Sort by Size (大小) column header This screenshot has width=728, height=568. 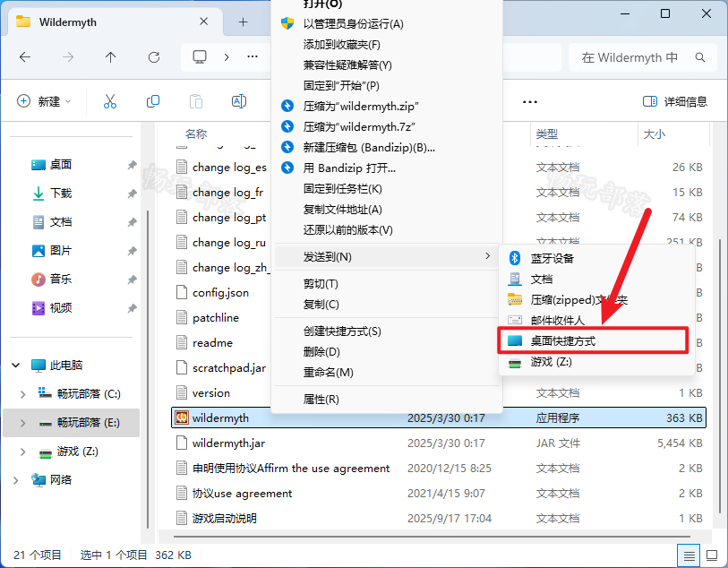(x=655, y=134)
